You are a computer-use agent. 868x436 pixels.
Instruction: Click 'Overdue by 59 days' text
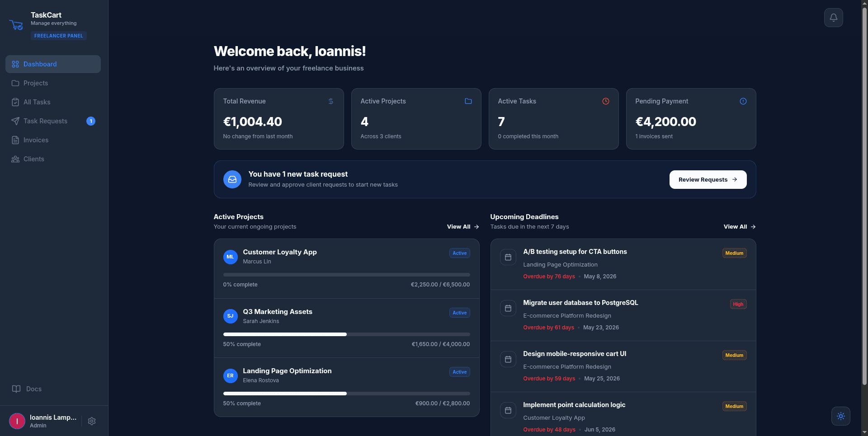(x=549, y=379)
